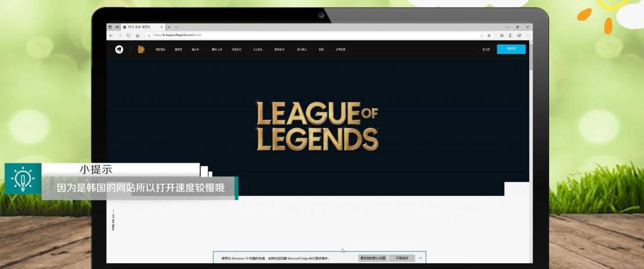
Task: Expand the tab preview chevron
Action: pyautogui.click(x=176, y=27)
